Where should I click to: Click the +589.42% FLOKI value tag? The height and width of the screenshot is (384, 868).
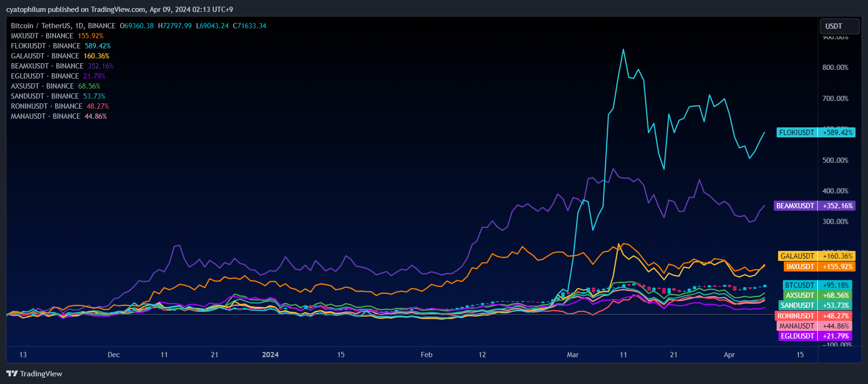837,133
